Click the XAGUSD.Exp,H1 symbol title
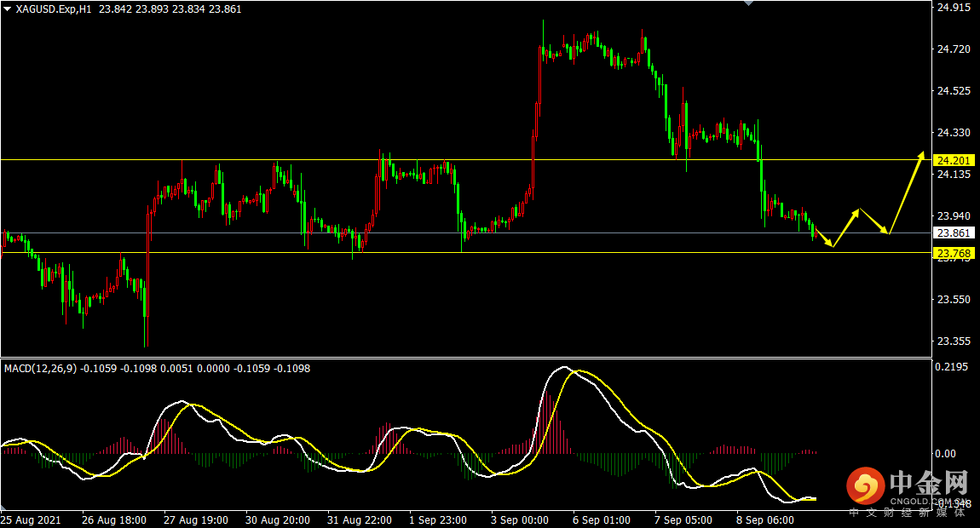 [x=53, y=9]
